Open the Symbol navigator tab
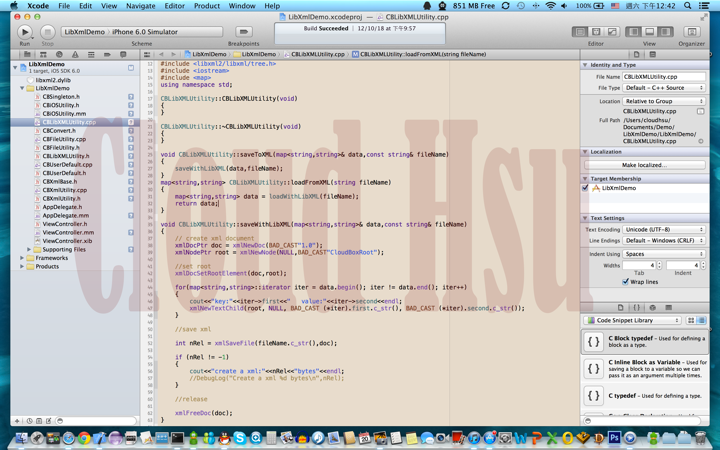Screen dimensions: 720x450 [x=43, y=54]
